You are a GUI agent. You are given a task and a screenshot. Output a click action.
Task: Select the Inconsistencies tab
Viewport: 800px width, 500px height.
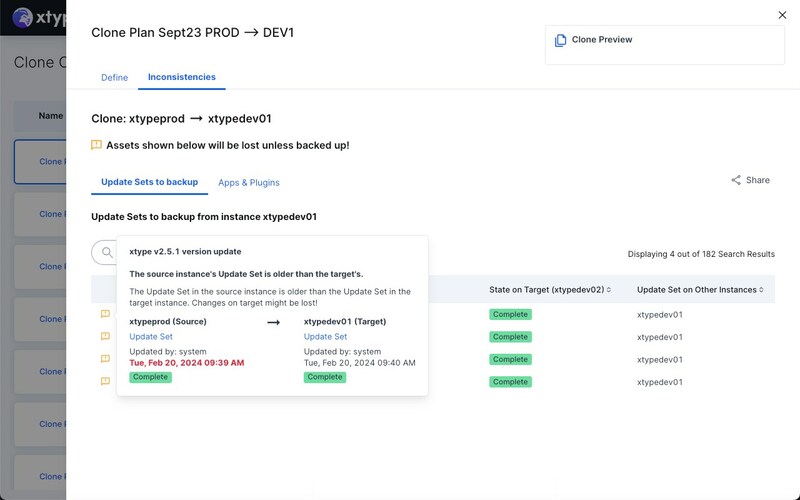[x=181, y=77]
